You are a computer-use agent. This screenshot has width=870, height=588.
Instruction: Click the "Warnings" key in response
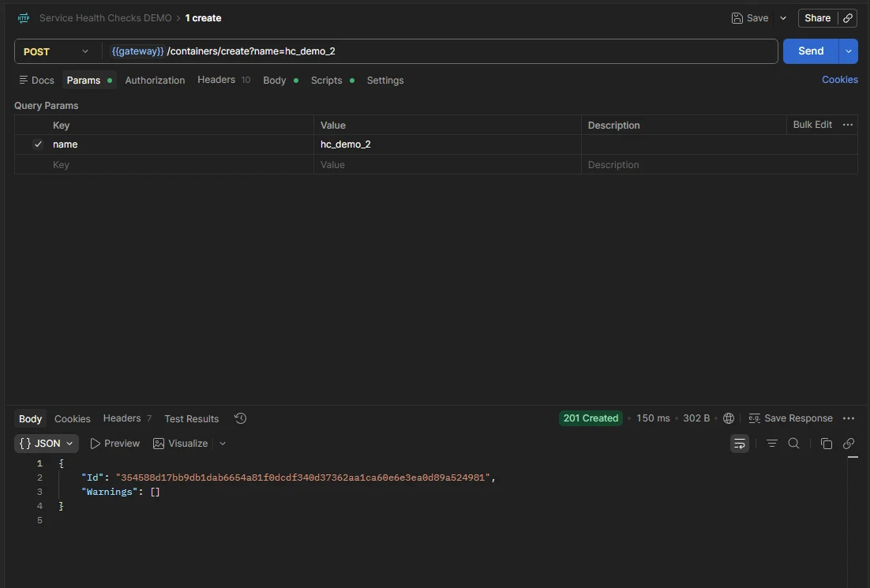click(109, 492)
